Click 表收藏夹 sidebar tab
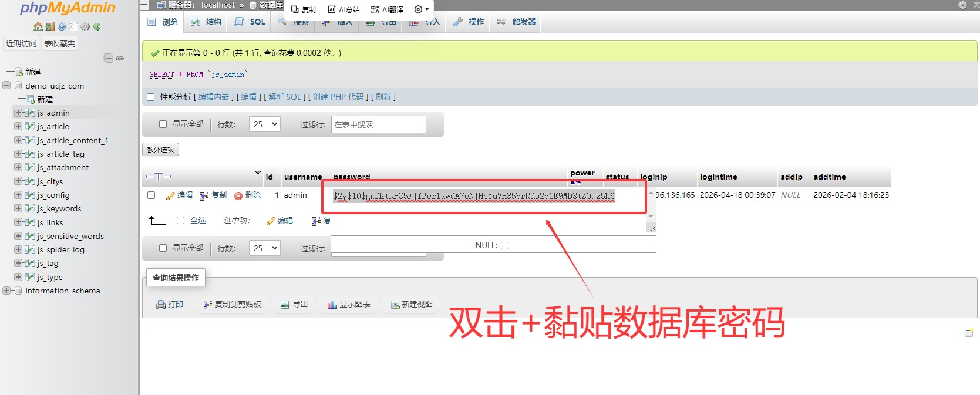980x395 pixels. [x=59, y=43]
